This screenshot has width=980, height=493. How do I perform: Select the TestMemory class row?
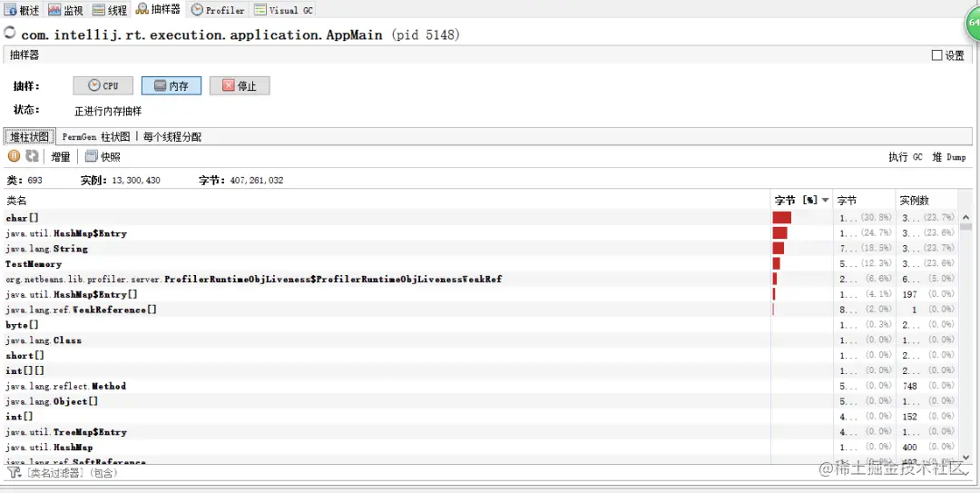click(x=480, y=264)
